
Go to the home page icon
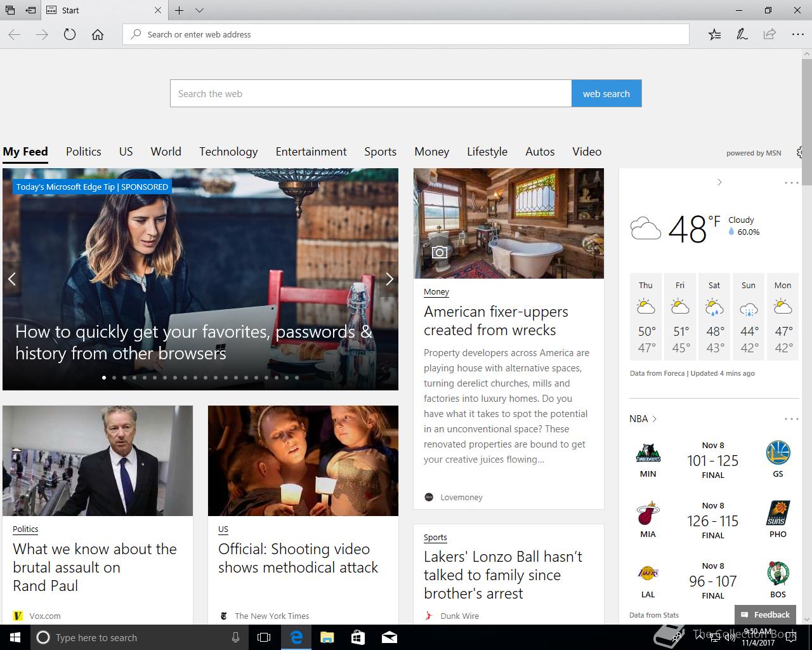(98, 35)
